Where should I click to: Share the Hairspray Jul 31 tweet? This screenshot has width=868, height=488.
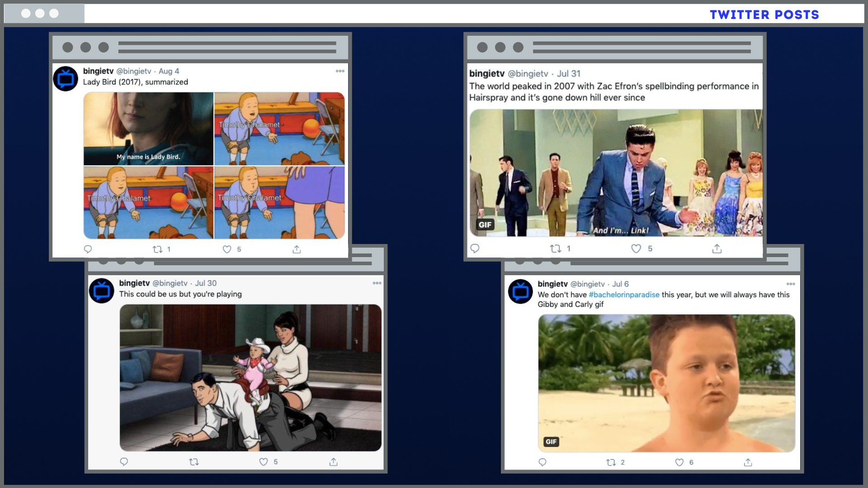pos(717,249)
